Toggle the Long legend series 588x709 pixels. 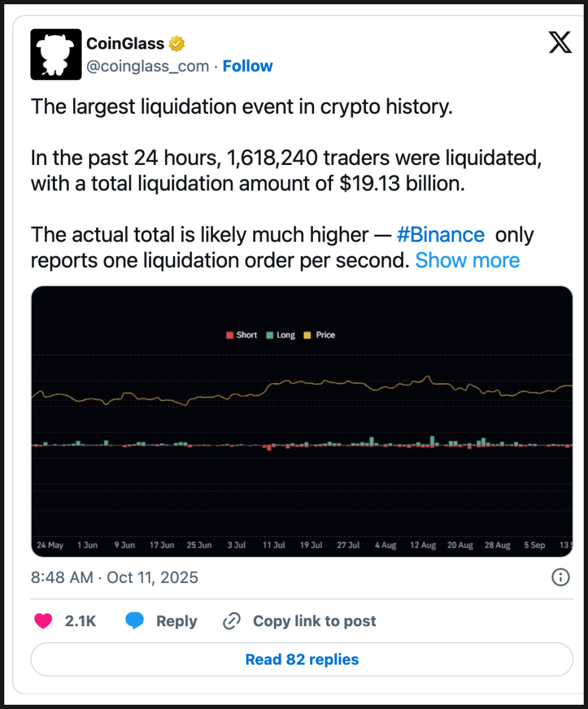[x=281, y=335]
